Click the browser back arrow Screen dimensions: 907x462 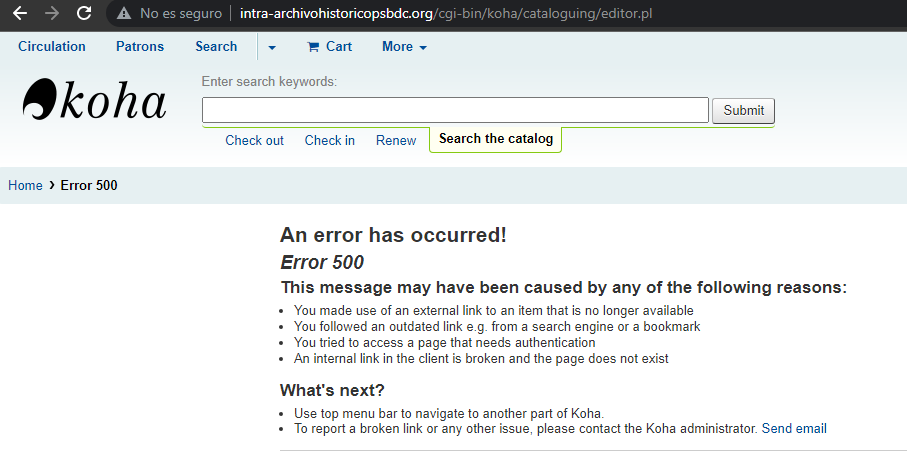click(20, 14)
